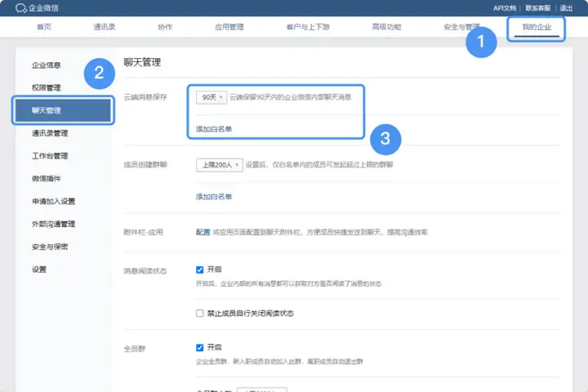This screenshot has height=392, width=588.
Task: Click the 配置 link for 附件栏-应用
Action: coord(203,233)
